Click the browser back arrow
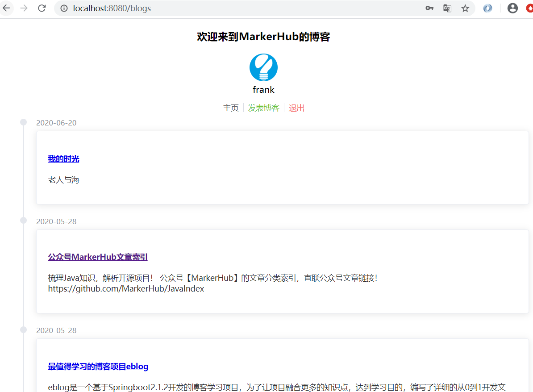 point(7,8)
